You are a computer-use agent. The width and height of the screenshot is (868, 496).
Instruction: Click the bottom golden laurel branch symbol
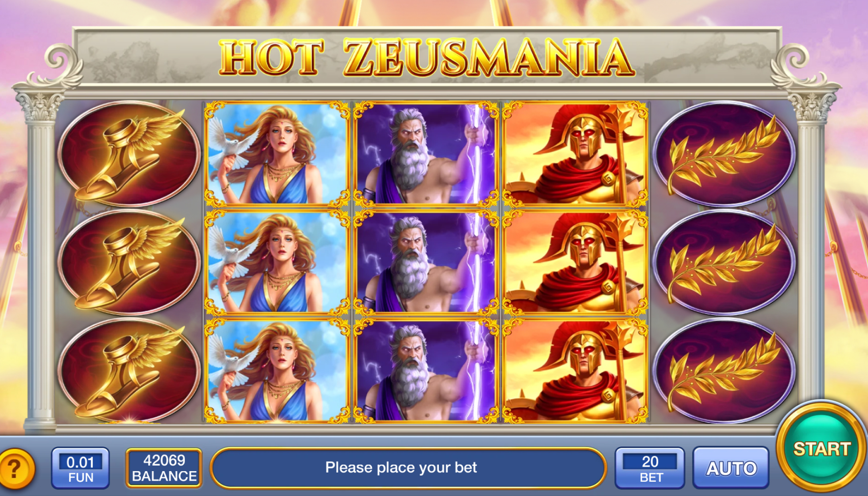coord(724,371)
